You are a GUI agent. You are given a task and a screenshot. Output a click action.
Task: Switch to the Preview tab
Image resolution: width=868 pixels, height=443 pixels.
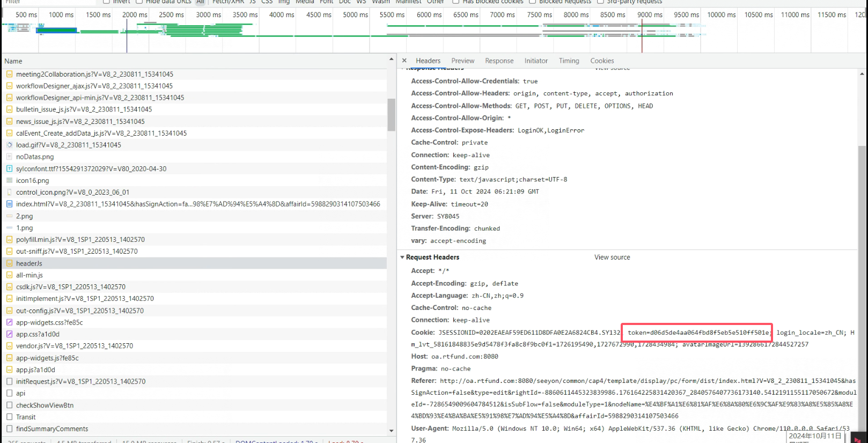pyautogui.click(x=462, y=61)
